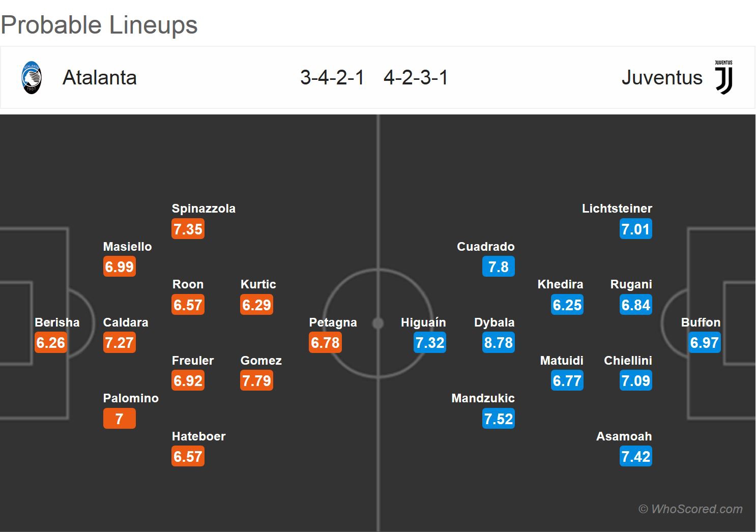756x532 pixels.
Task: Click the Juventus club logo icon
Action: 723,77
